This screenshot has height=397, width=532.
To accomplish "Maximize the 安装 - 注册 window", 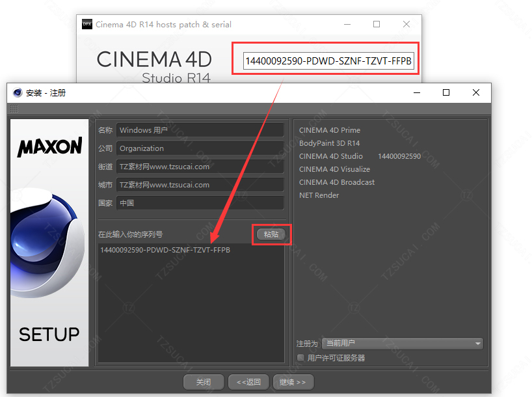I will pyautogui.click(x=446, y=92).
